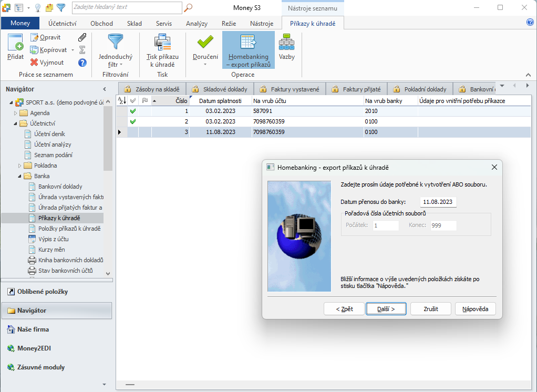Collapse the Banka tree folder

coord(19,176)
